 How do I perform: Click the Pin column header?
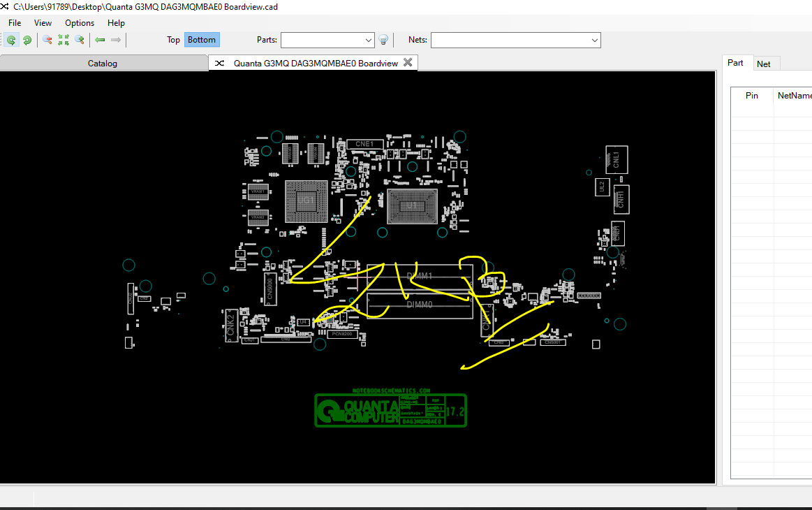click(752, 96)
